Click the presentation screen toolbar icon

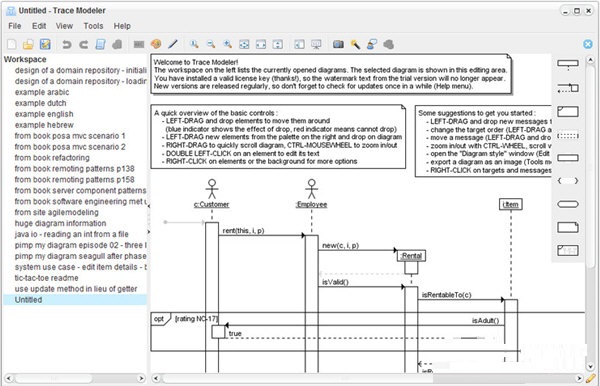click(x=316, y=44)
